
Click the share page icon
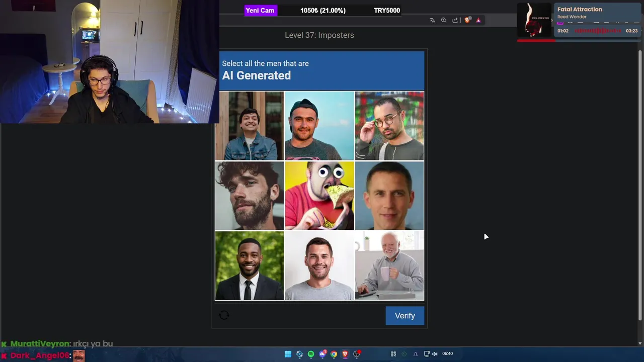click(x=455, y=20)
